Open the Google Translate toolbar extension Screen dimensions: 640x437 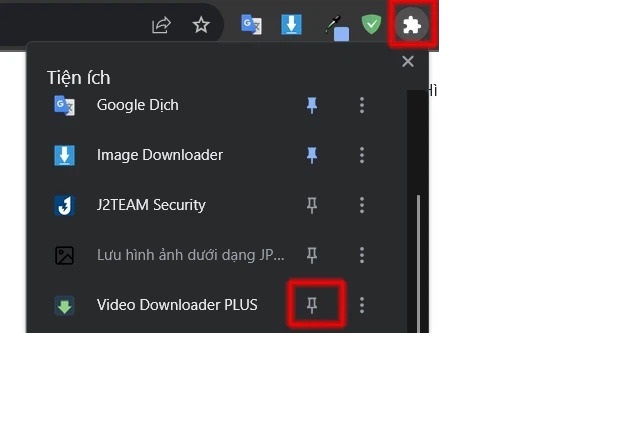[251, 24]
